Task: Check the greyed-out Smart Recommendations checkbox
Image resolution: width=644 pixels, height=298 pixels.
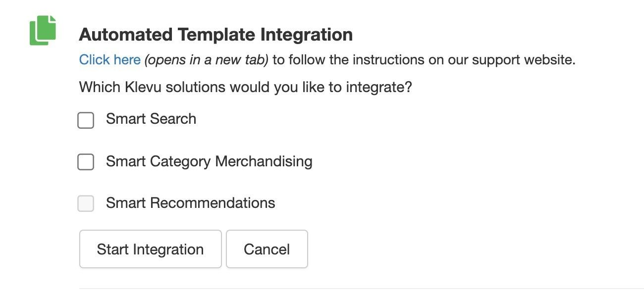Action: (x=86, y=203)
